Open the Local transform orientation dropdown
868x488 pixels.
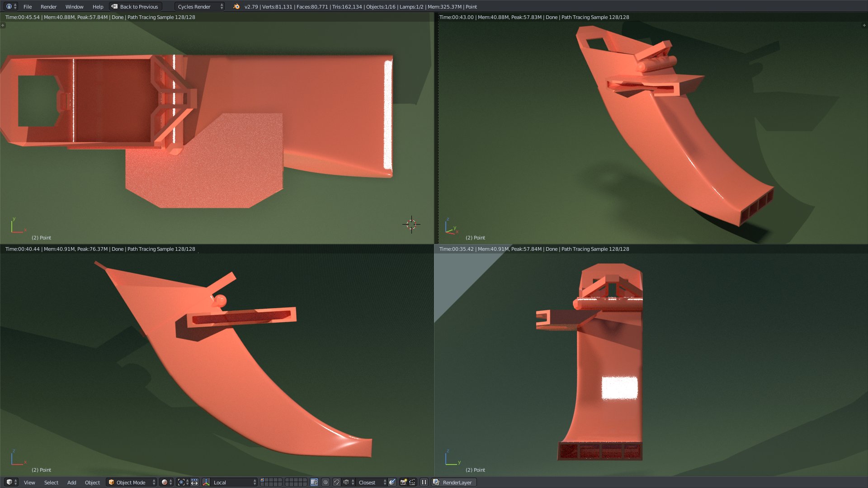[234, 483]
